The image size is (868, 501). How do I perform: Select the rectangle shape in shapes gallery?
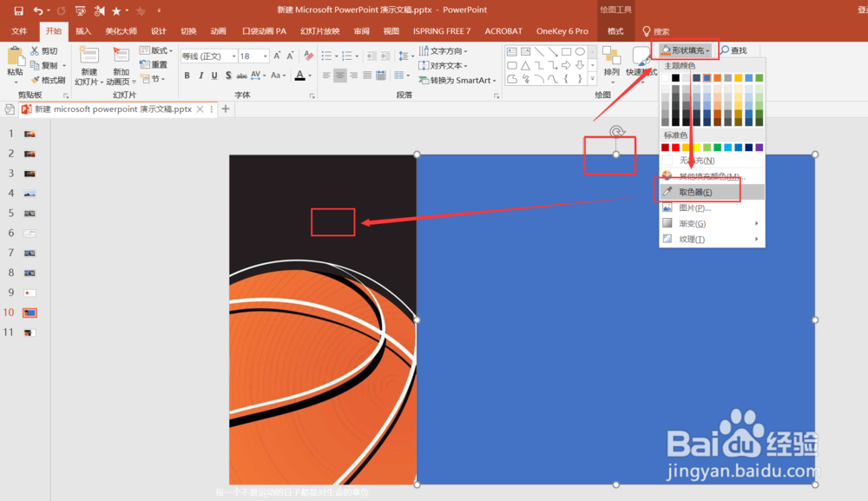point(566,51)
